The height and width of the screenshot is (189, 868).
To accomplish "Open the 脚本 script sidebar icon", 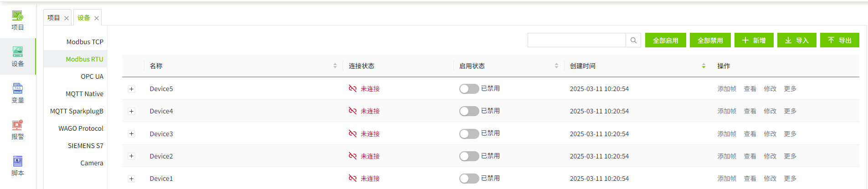I will click(17, 166).
